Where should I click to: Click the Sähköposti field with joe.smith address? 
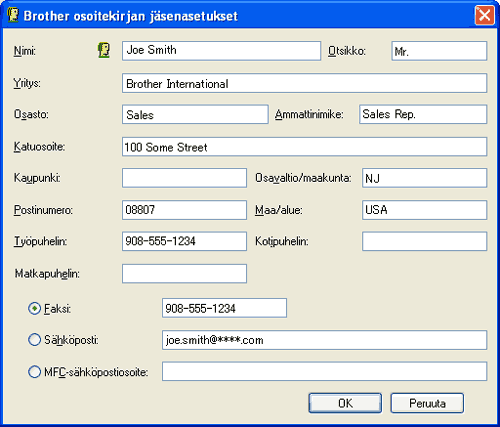pos(324,340)
